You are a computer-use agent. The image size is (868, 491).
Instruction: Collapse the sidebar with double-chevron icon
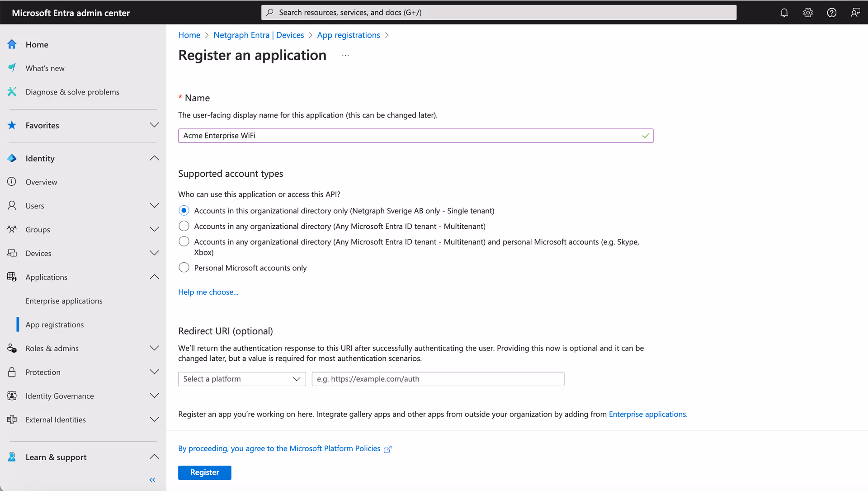pyautogui.click(x=152, y=480)
